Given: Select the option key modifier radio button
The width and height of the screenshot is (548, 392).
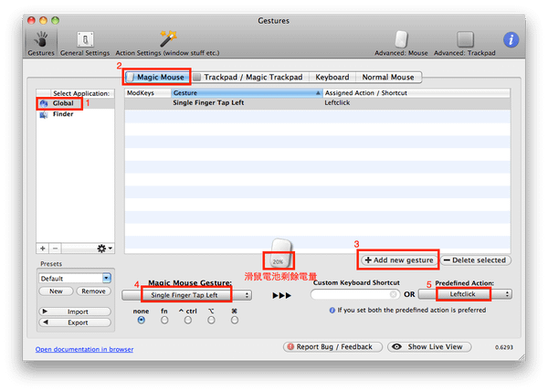Looking at the screenshot, I should 211,320.
